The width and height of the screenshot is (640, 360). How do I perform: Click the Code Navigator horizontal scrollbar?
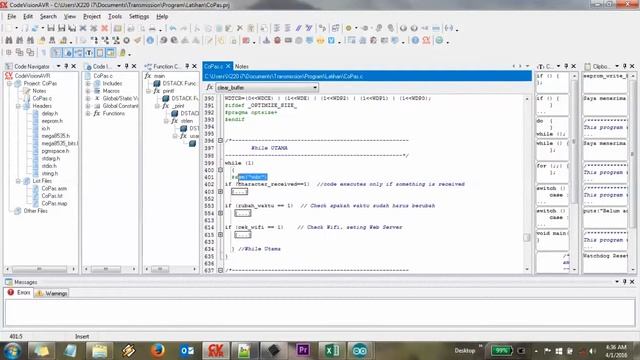tap(40, 269)
